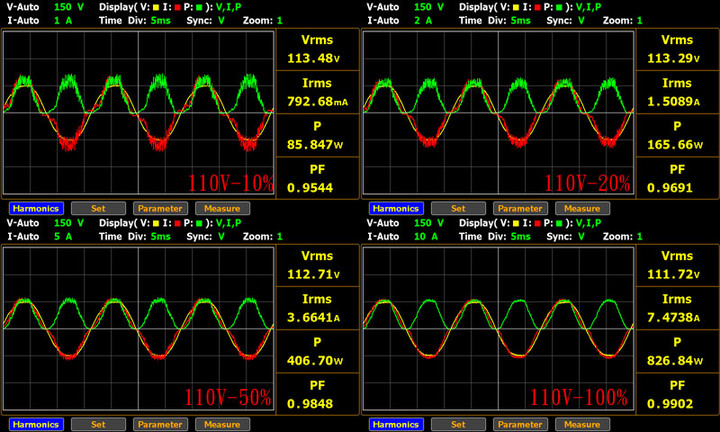
Task: Open Parameter in the 110V-20% screen
Action: [x=520, y=208]
